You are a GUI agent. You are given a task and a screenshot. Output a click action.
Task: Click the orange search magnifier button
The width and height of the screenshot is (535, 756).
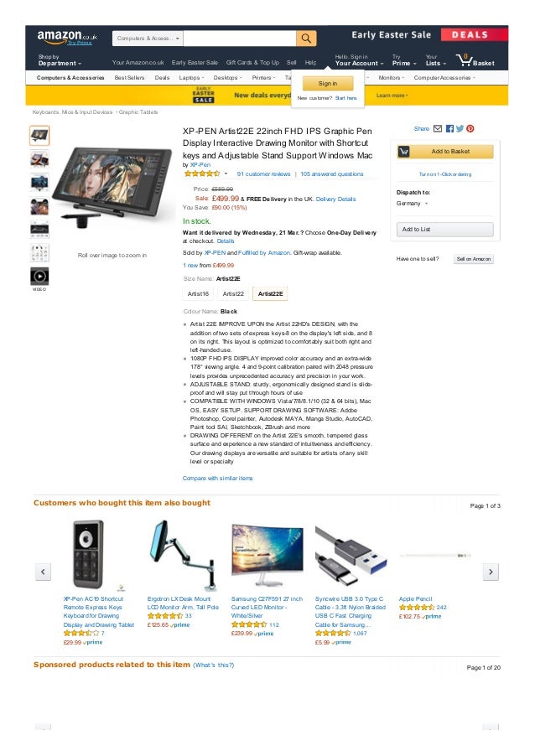pos(306,38)
